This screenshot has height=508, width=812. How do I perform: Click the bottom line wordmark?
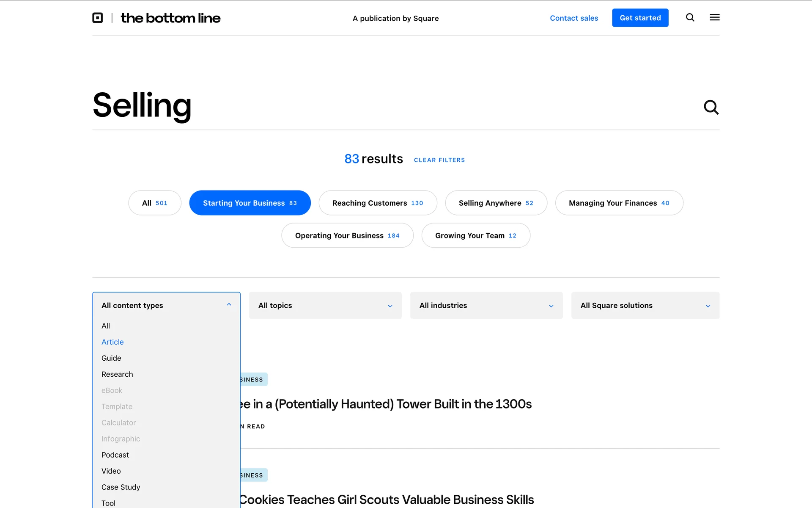[170, 18]
